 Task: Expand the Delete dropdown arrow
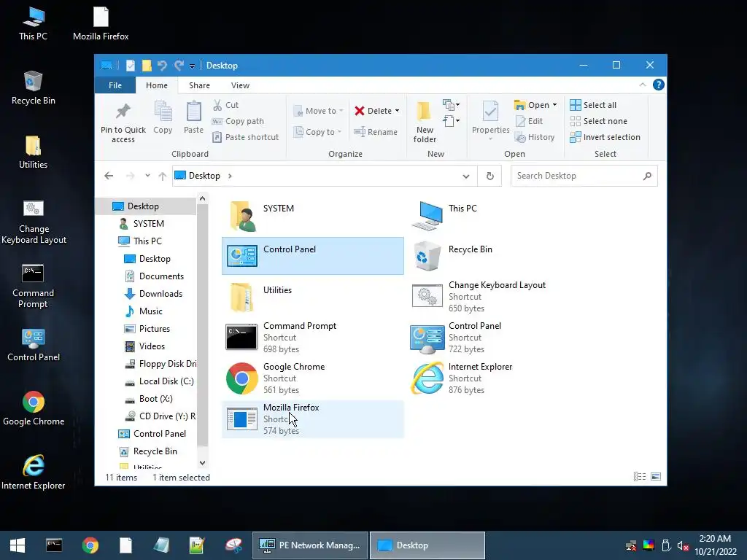coord(397,111)
